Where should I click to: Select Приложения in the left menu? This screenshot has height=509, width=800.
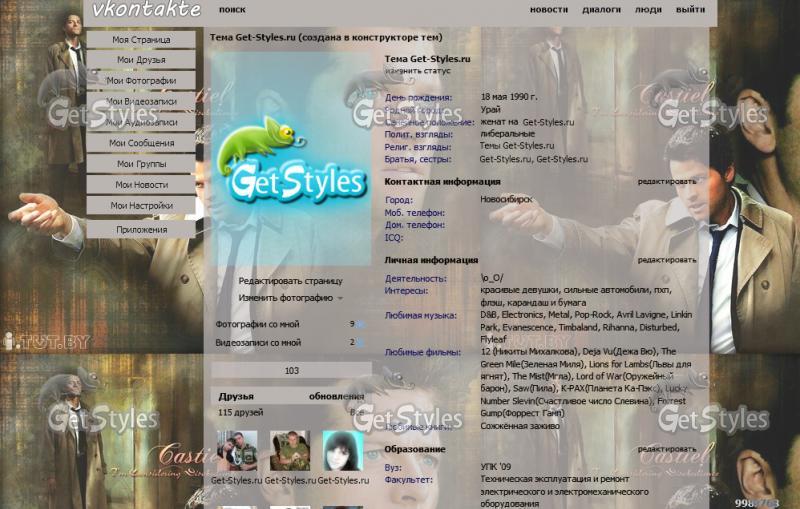click(140, 229)
